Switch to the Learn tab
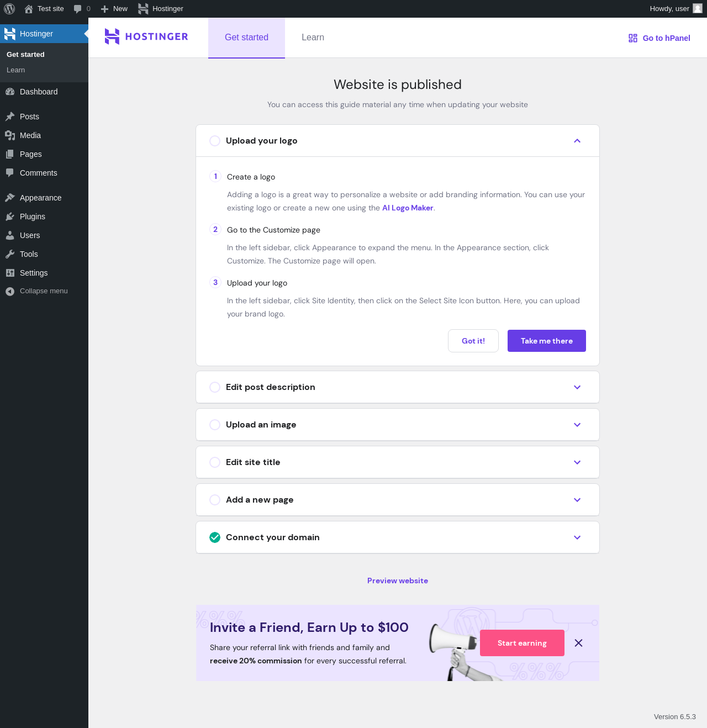The image size is (707, 728). (x=313, y=38)
